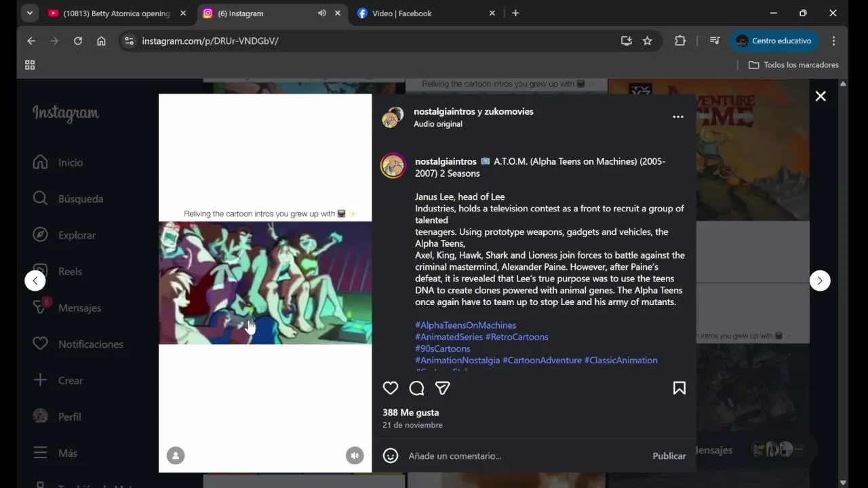Open the #ClassicAnimation hashtag
This screenshot has height=488, width=868.
[620, 360]
